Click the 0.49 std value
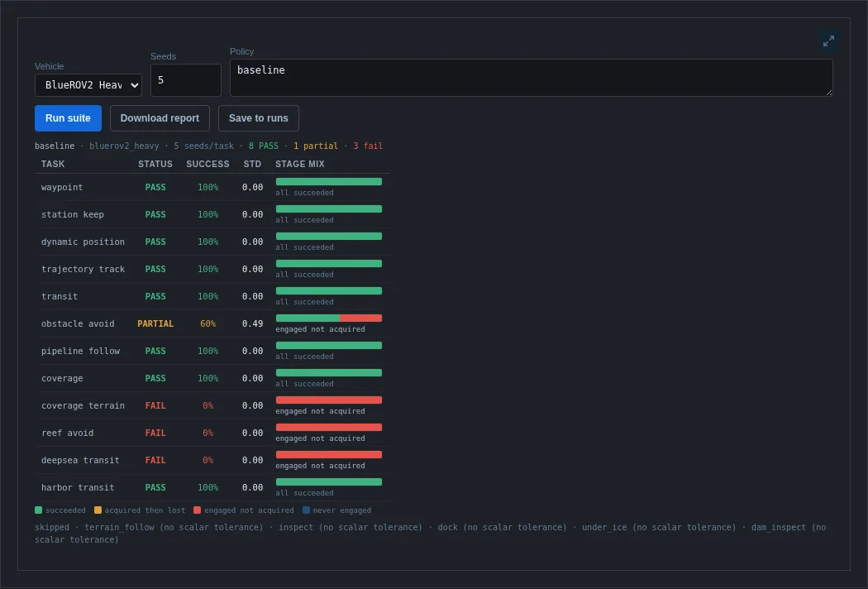 click(x=252, y=323)
